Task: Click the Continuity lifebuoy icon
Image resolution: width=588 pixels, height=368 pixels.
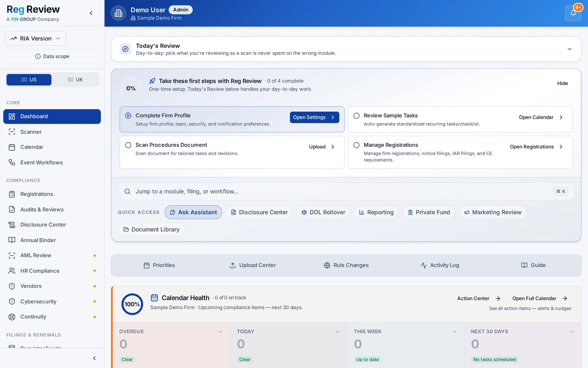Action: click(12, 317)
